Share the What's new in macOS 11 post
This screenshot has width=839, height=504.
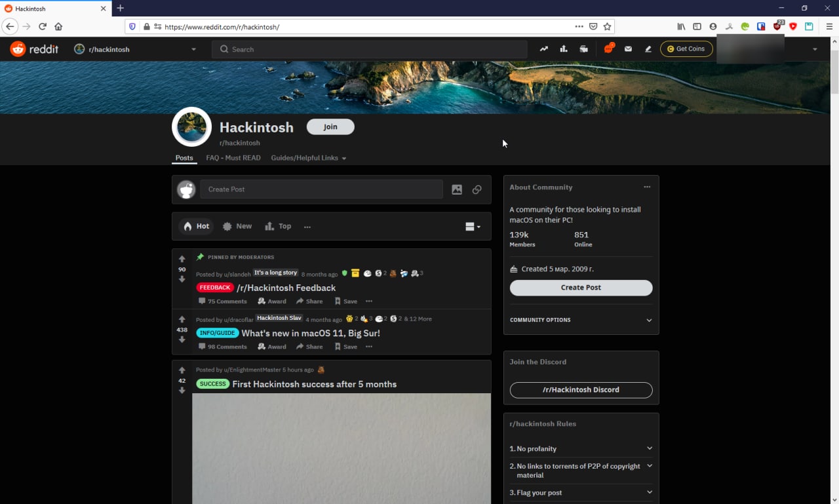point(309,347)
